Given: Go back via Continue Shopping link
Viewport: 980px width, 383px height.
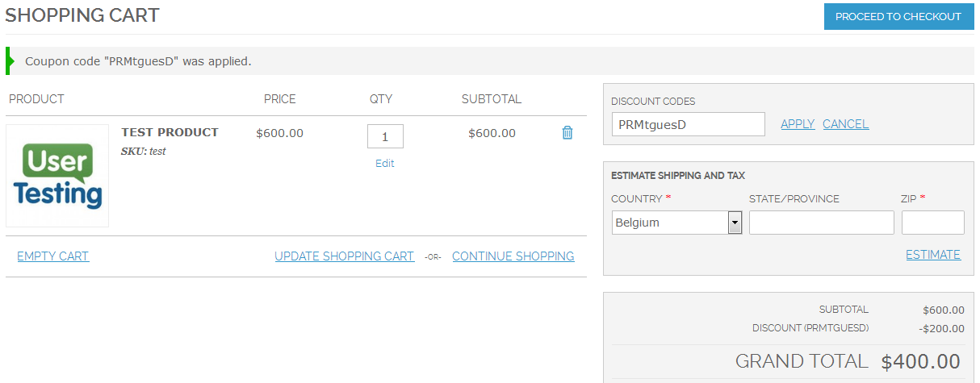Looking at the screenshot, I should [513, 256].
